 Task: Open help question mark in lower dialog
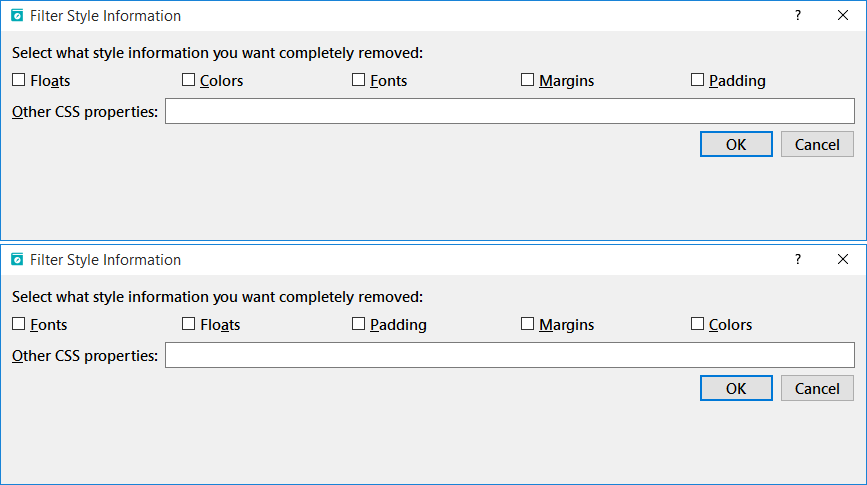(x=798, y=259)
